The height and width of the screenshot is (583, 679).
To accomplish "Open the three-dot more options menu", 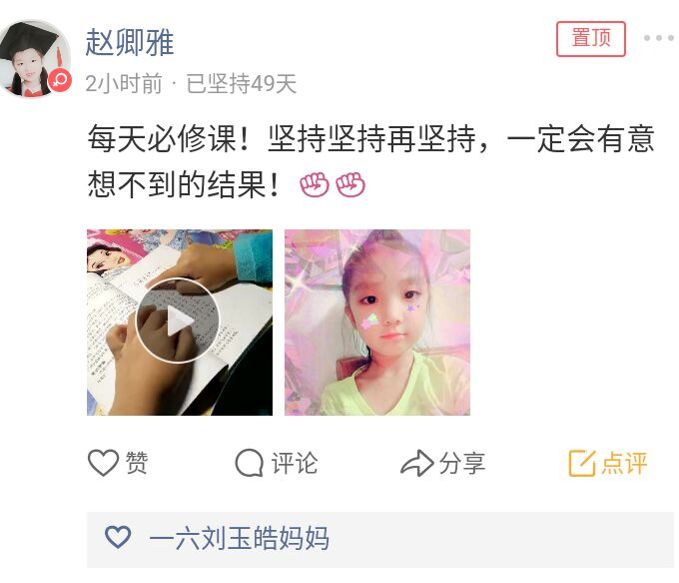I will (x=658, y=38).
